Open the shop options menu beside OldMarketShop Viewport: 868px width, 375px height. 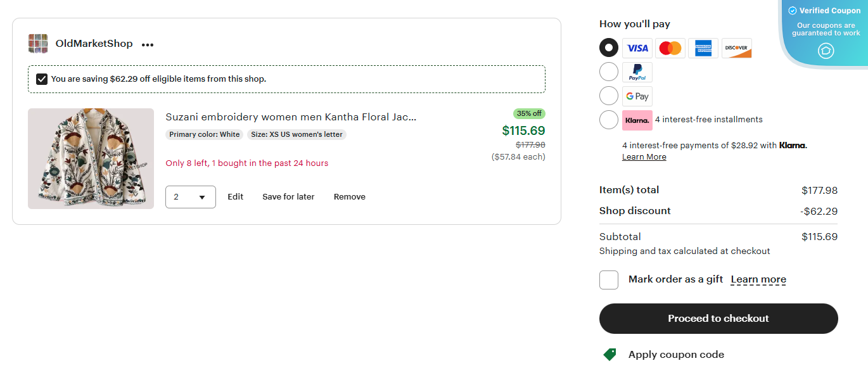pyautogui.click(x=148, y=44)
